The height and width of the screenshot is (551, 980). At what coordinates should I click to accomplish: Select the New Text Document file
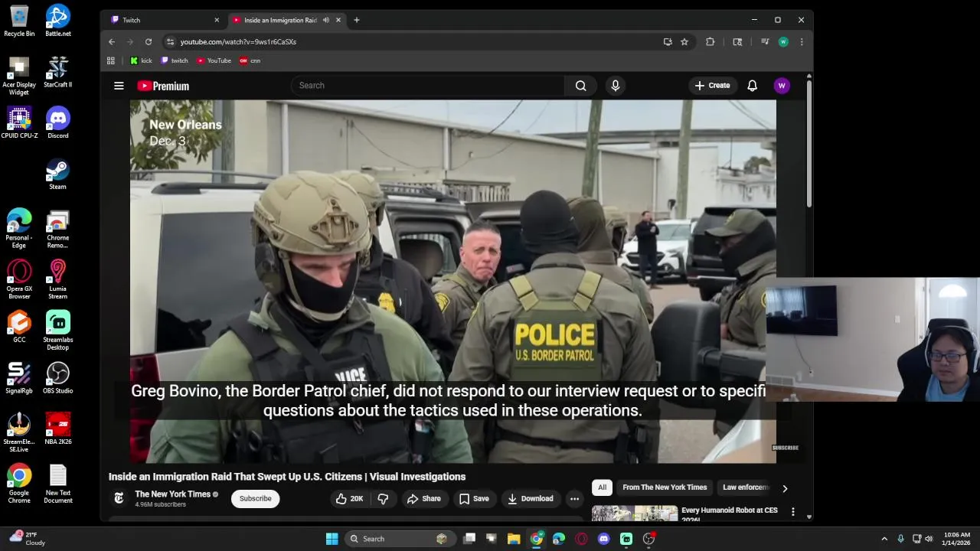coord(57,484)
